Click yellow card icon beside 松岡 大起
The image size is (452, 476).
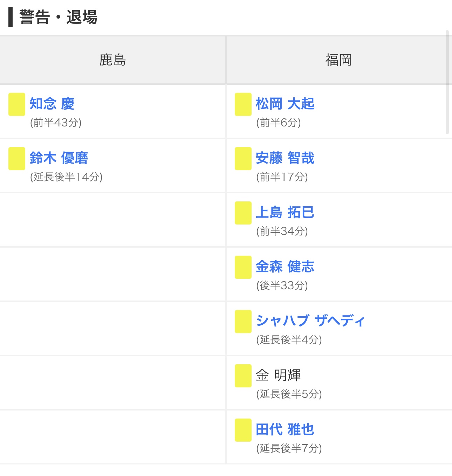pos(243,104)
